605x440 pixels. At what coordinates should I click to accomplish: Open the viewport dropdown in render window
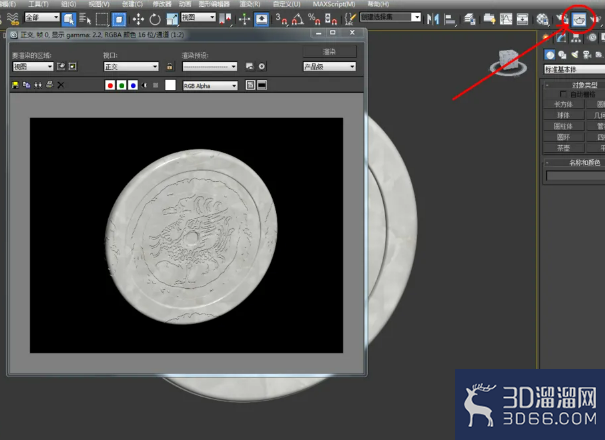(131, 66)
